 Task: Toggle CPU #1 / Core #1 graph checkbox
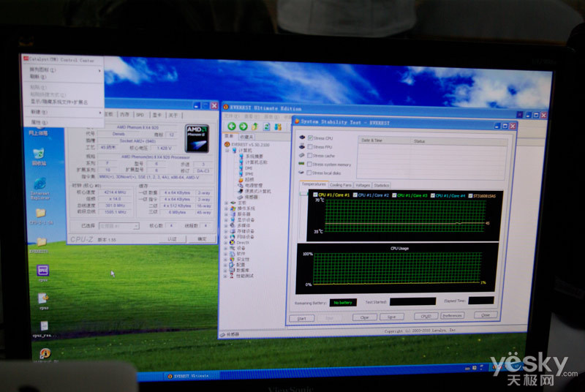(316, 195)
